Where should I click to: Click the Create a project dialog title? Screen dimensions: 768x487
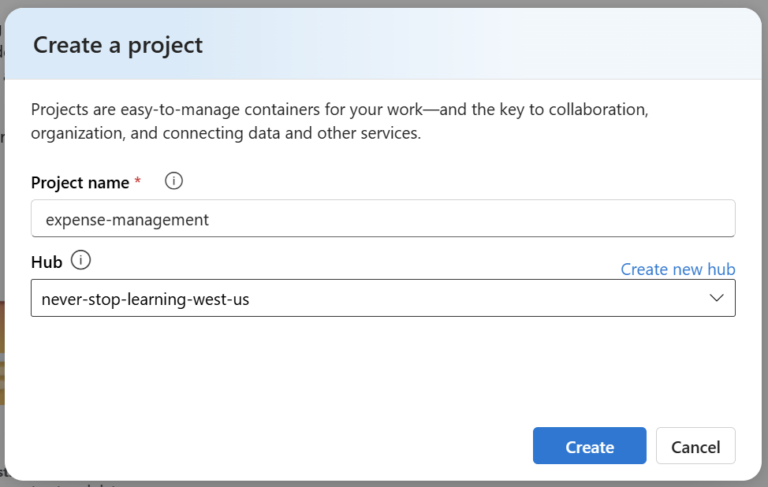click(x=118, y=45)
